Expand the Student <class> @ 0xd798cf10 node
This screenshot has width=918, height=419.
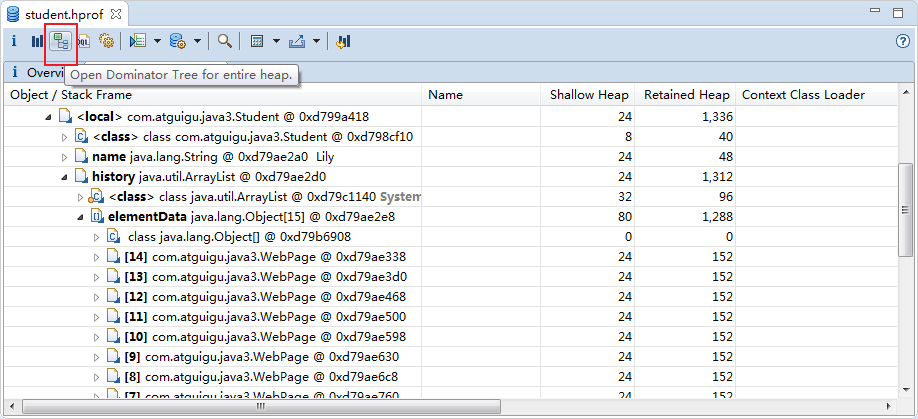(64, 138)
